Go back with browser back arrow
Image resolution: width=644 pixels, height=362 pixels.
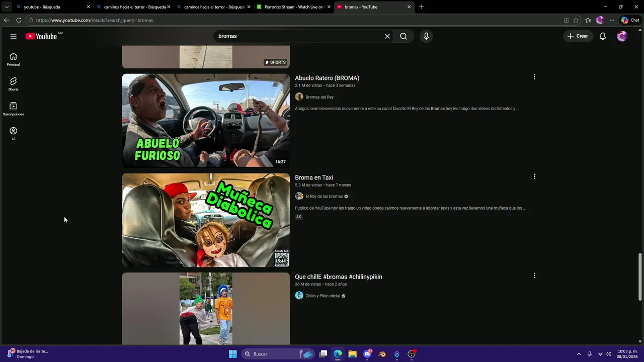[7, 20]
